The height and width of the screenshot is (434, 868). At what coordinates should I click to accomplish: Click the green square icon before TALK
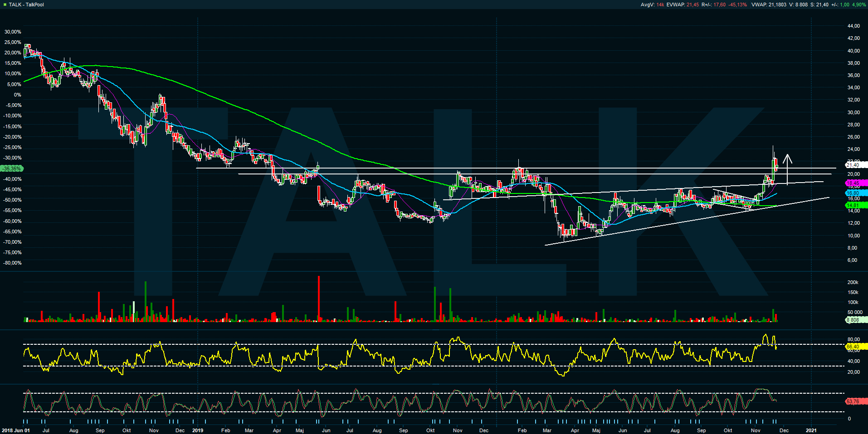pyautogui.click(x=5, y=5)
